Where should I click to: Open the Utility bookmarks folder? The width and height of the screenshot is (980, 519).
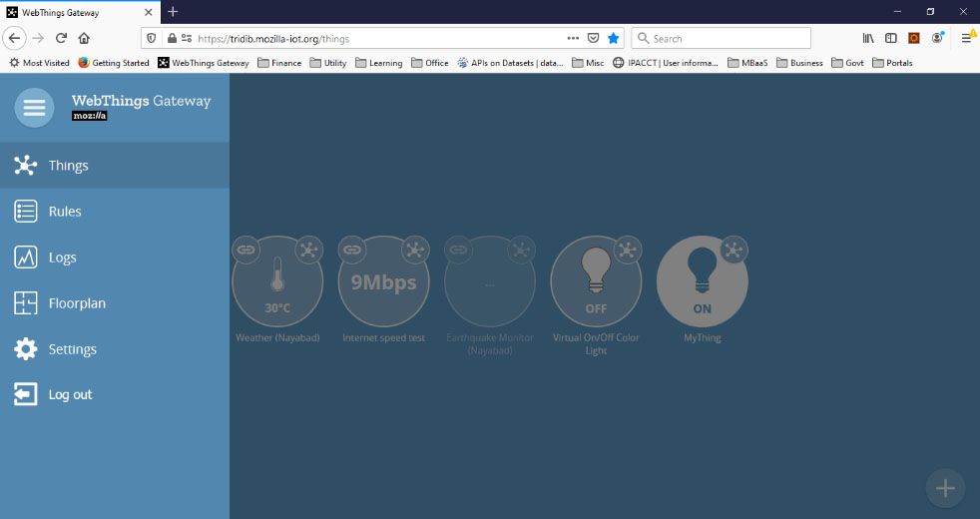point(328,63)
